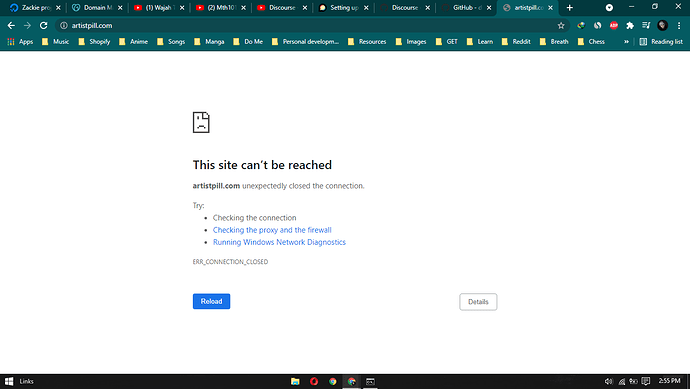690x389 pixels.
Task: Open File Explorer from the taskbar
Action: 295,382
